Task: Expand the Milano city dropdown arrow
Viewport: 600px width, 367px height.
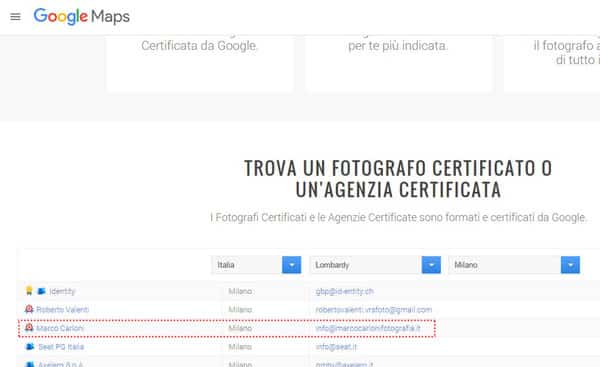Action: click(571, 265)
